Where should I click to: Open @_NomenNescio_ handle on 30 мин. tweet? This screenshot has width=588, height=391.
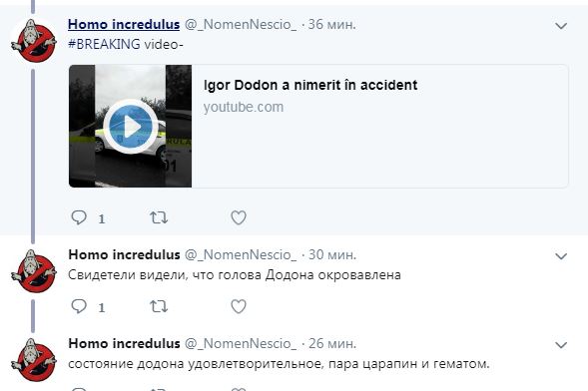click(x=241, y=255)
